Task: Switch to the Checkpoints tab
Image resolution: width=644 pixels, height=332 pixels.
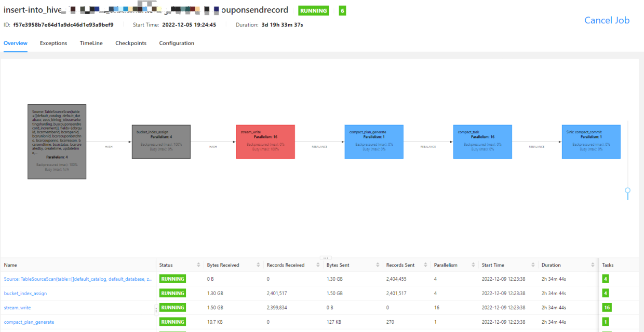Action: (x=131, y=43)
